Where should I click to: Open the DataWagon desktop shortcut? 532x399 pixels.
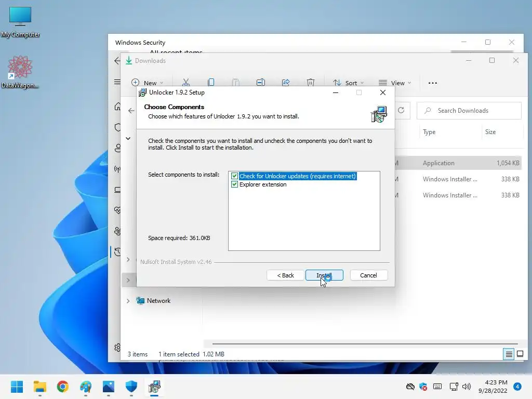[x=20, y=72]
